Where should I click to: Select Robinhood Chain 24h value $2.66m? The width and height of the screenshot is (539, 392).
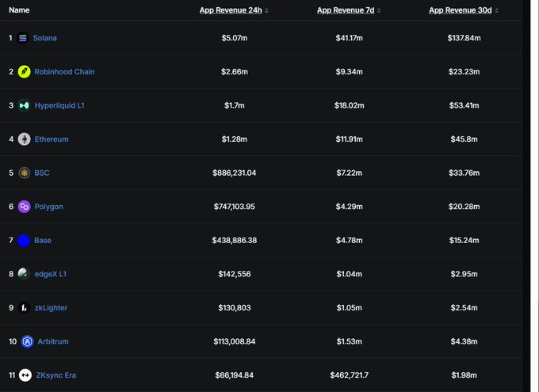click(235, 72)
